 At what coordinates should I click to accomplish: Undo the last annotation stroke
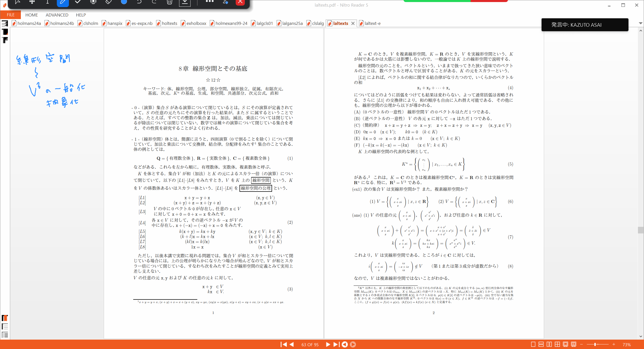[139, 2]
